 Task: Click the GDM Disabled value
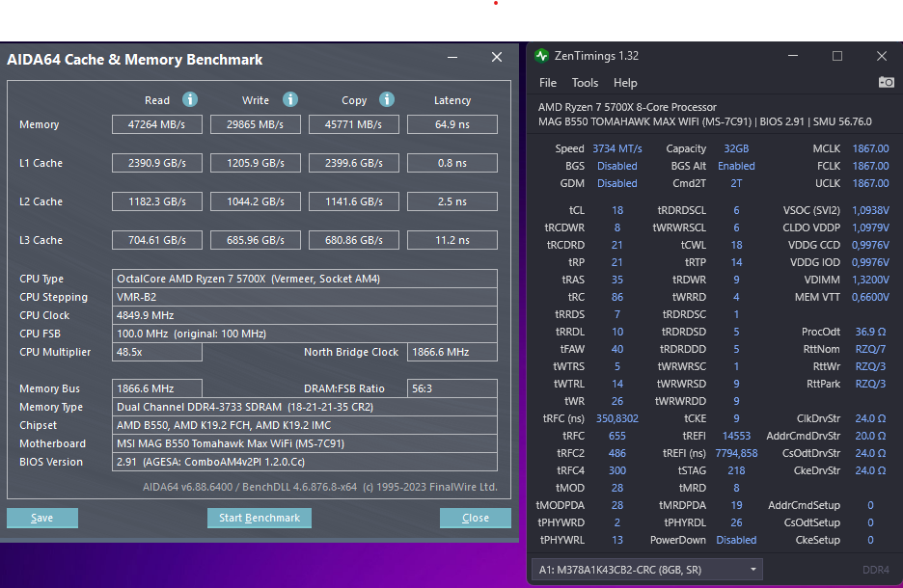tap(616, 183)
